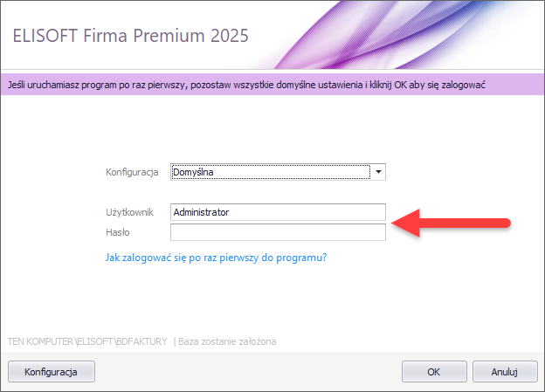Open the 'Jak zalogować się po raz pierwszy' link
Image resolution: width=545 pixels, height=392 pixels.
click(x=216, y=258)
